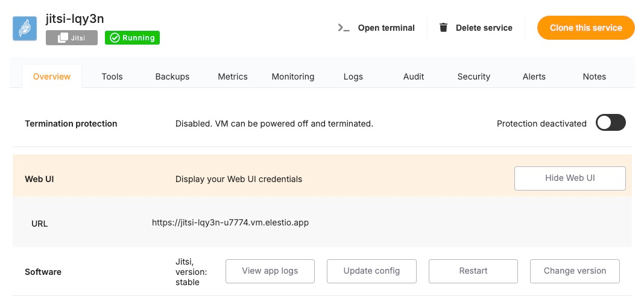This screenshot has width=644, height=296.
Task: Click the 'Jitsi, version: stable' text
Action: (191, 272)
